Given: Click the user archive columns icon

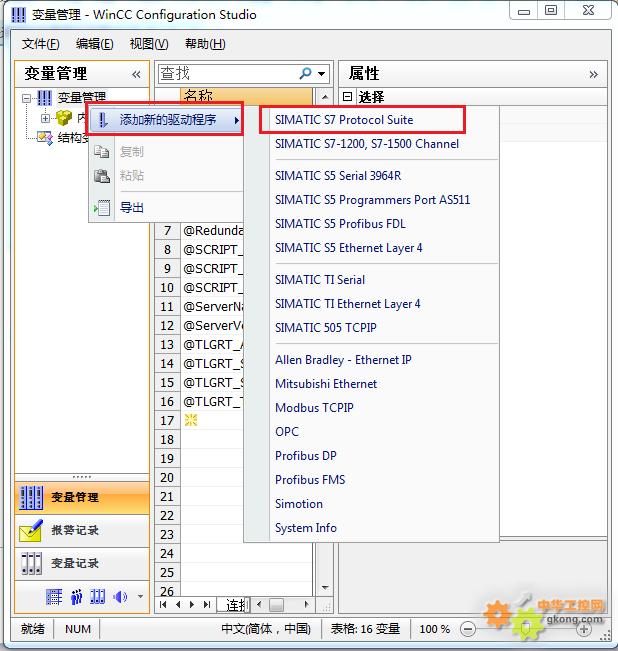Looking at the screenshot, I should pos(98,597).
